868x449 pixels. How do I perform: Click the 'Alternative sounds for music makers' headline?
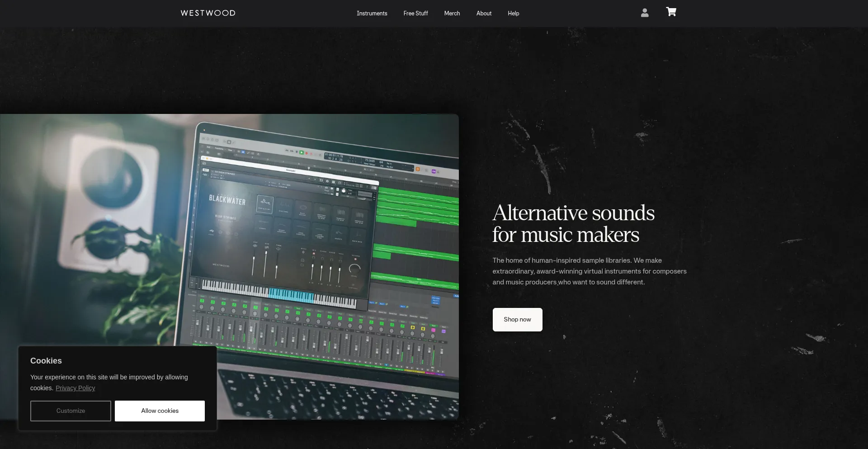click(573, 223)
